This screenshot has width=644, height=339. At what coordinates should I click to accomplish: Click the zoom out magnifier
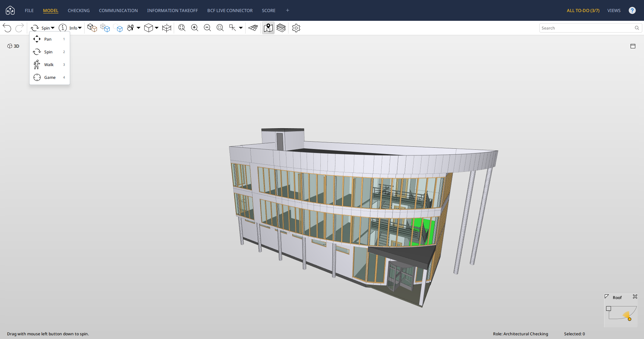coord(207,28)
